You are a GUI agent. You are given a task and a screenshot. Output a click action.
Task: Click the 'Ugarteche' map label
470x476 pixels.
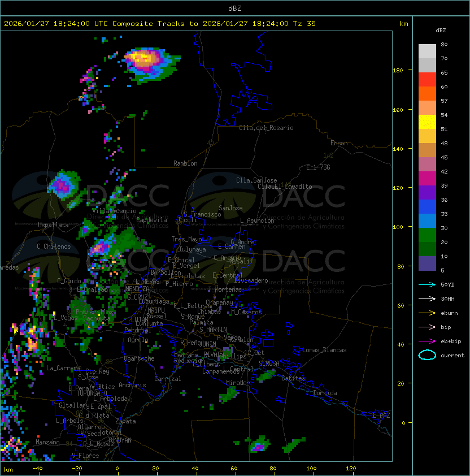[140, 358]
